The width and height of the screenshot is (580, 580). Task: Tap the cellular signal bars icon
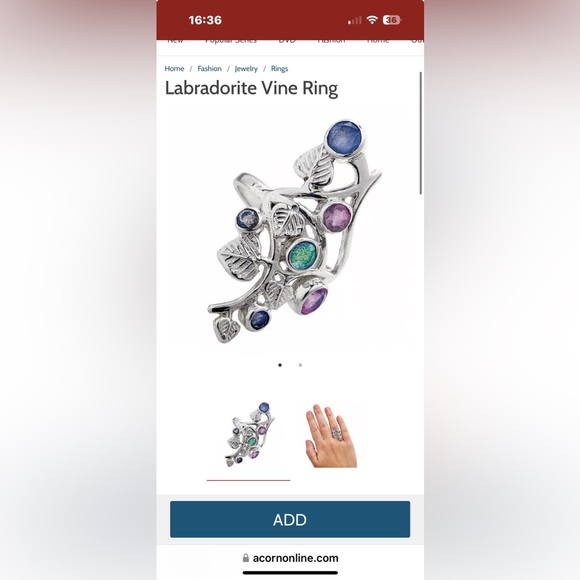click(x=354, y=20)
